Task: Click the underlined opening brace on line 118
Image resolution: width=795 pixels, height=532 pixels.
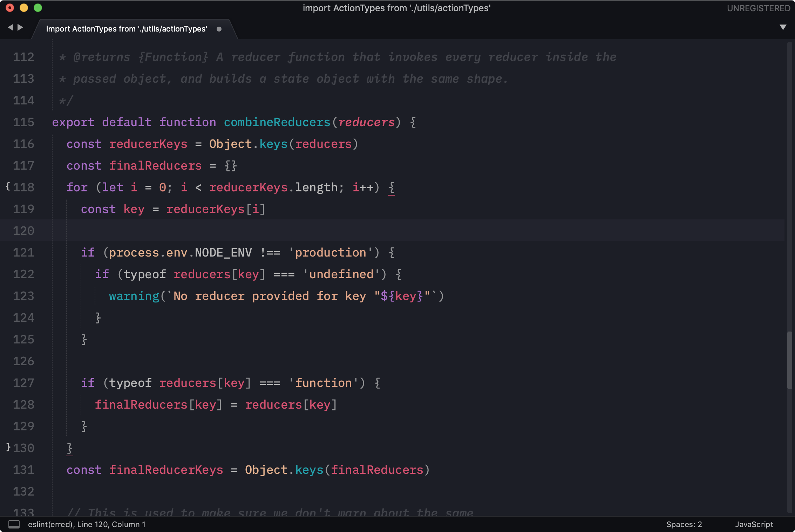Action: [x=392, y=188]
